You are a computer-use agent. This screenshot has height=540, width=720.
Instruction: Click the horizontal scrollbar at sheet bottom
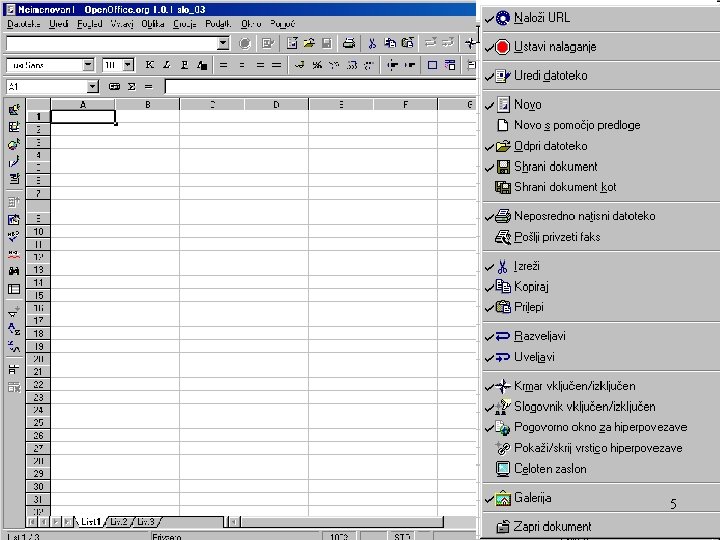[x=342, y=522]
